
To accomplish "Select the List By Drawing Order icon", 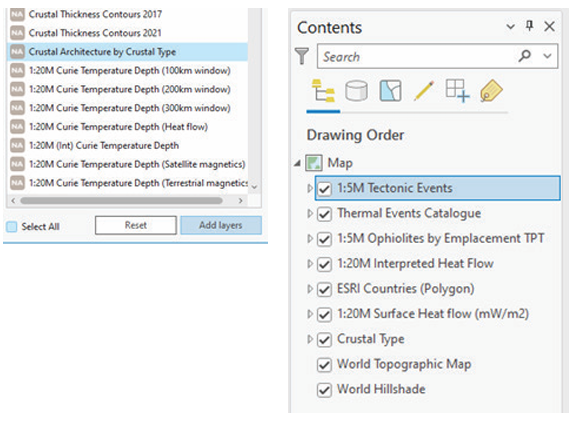I will (323, 91).
